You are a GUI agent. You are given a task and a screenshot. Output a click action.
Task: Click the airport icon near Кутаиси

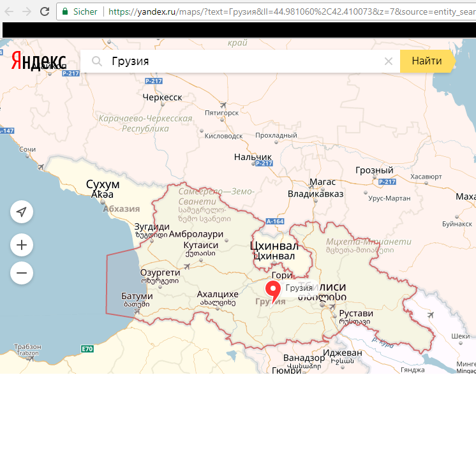coord(186,267)
